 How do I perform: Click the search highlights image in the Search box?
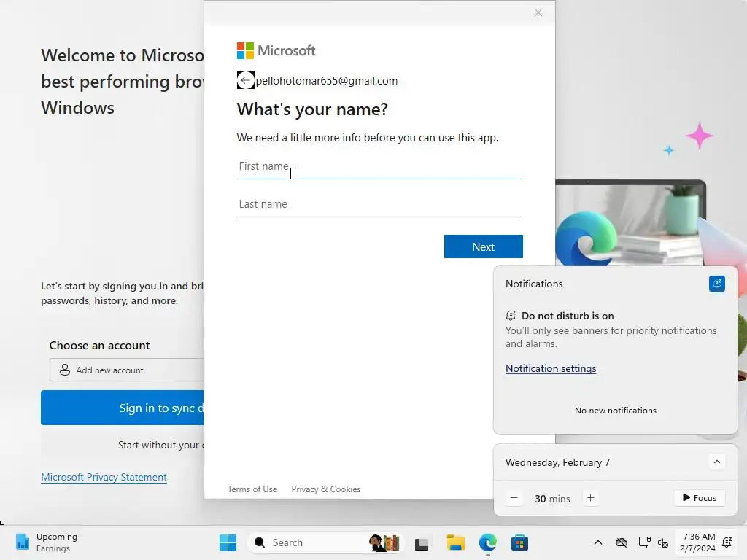click(384, 542)
